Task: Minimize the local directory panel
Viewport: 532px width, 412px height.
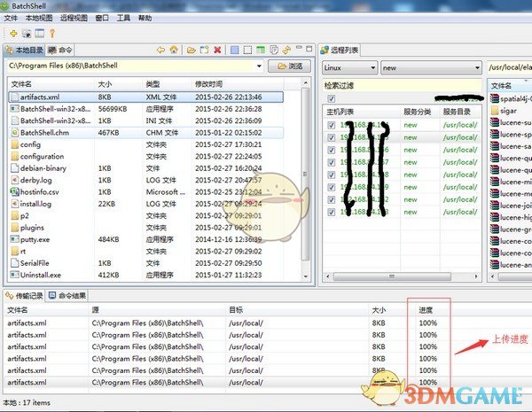Action: coord(299,48)
